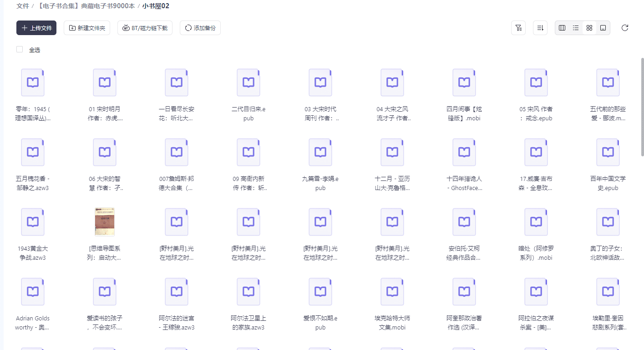
Task: Switch to column view layout
Action: (562, 28)
